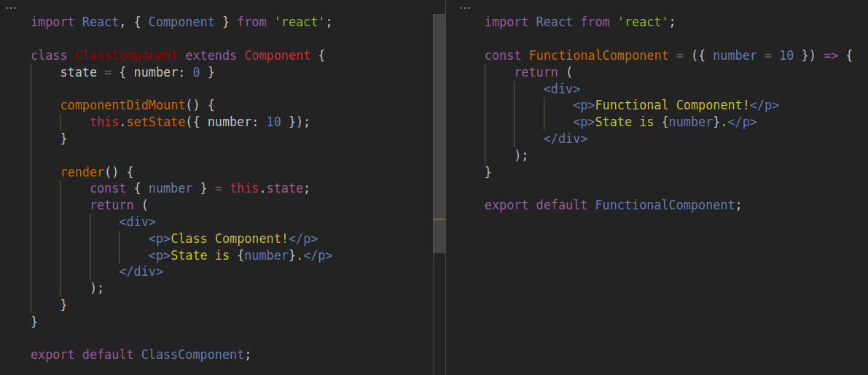This screenshot has width=868, height=375.
Task: Click the 'return' keyword inside the render method
Action: coord(112,205)
